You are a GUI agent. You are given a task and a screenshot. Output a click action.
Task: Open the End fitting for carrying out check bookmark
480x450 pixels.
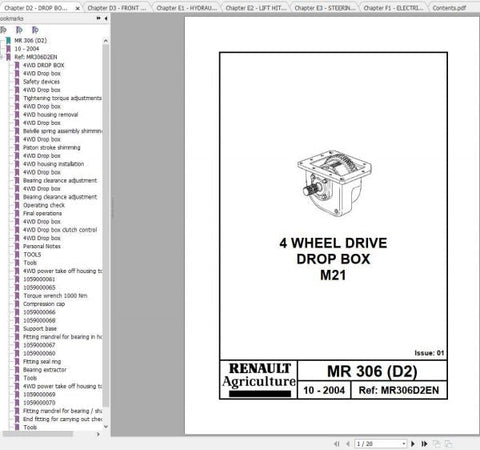pos(62,419)
